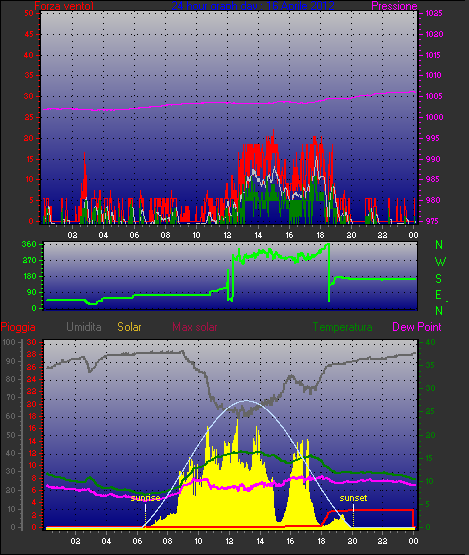Select the Pioggia legend label
Screen dimensions: 469x555
(x=18, y=327)
